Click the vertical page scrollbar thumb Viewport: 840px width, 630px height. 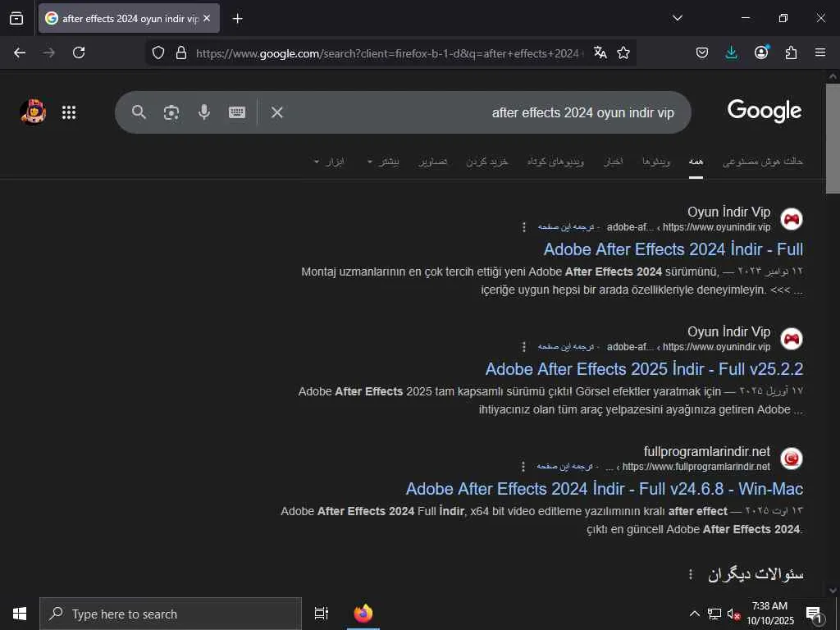pos(833,138)
